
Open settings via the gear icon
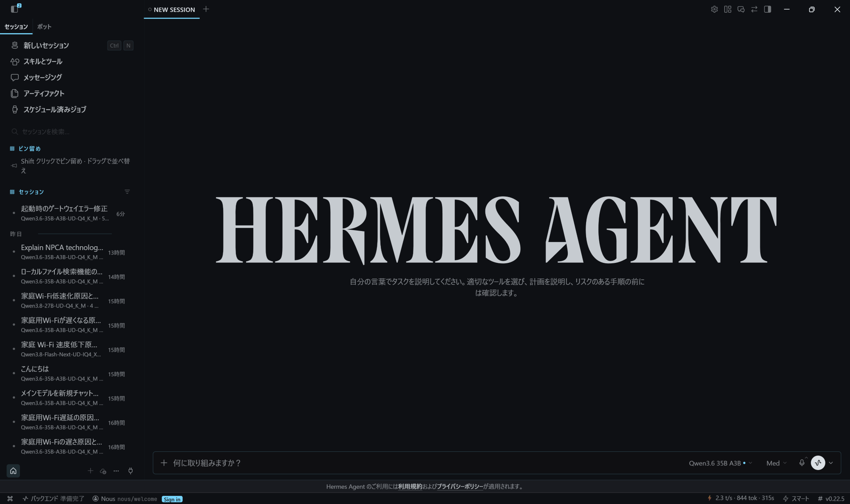pyautogui.click(x=714, y=9)
